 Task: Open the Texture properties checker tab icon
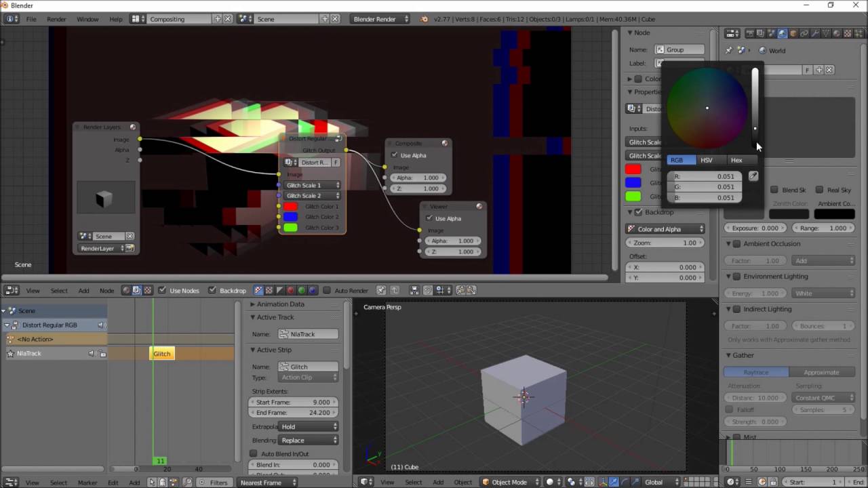pyautogui.click(x=848, y=33)
